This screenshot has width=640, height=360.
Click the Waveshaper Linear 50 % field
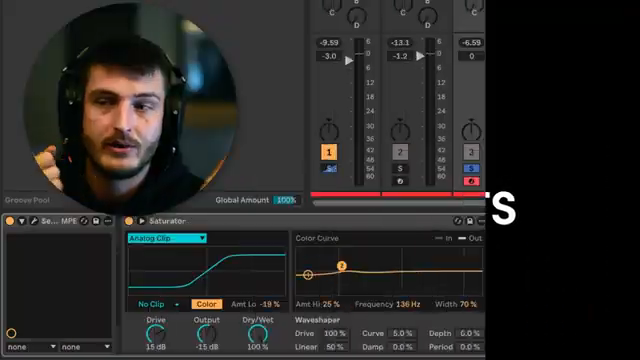(334, 347)
